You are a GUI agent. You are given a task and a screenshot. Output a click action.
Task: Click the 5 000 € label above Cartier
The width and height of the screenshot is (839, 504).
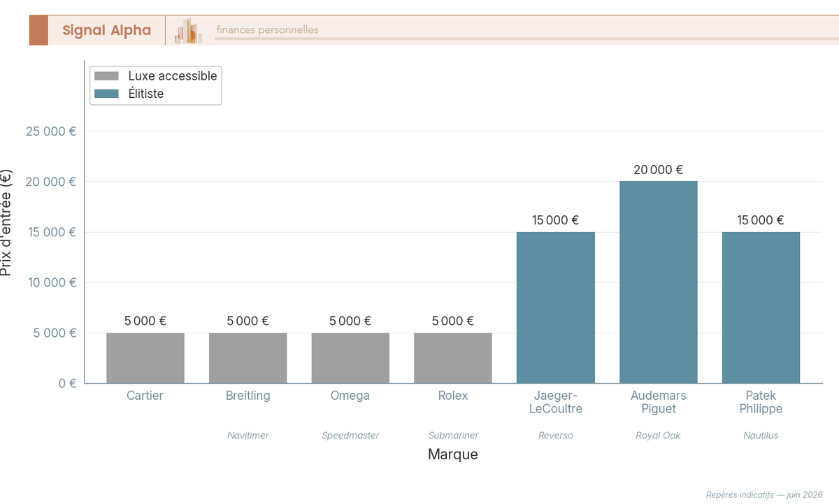[145, 321]
